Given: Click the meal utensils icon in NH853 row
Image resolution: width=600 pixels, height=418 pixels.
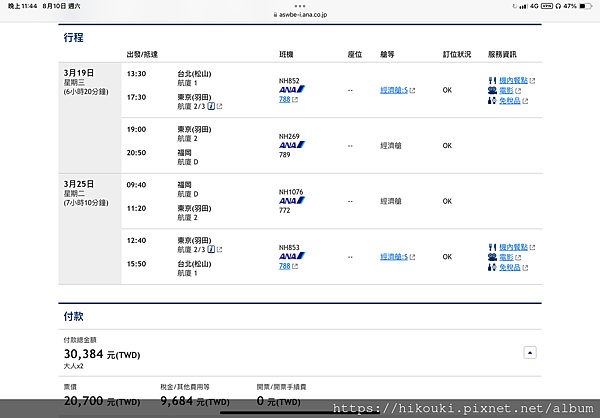Looking at the screenshot, I should pyautogui.click(x=492, y=247).
